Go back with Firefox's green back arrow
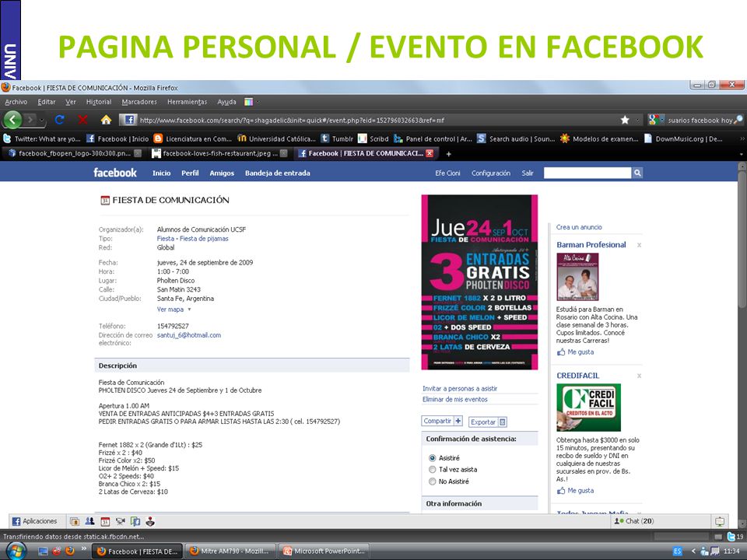 coord(13,120)
